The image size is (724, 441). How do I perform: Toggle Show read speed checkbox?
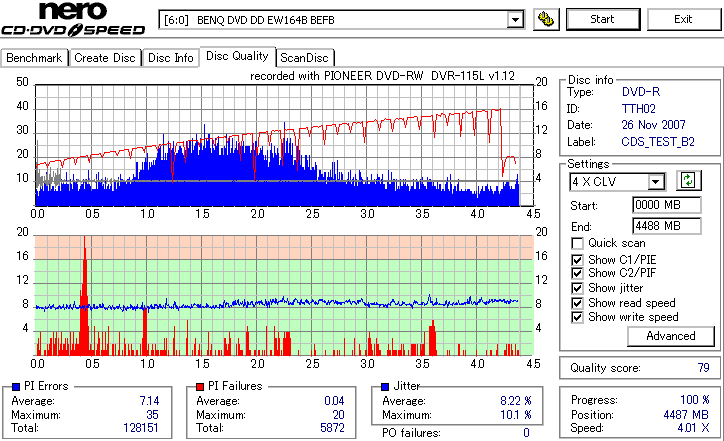click(x=577, y=303)
